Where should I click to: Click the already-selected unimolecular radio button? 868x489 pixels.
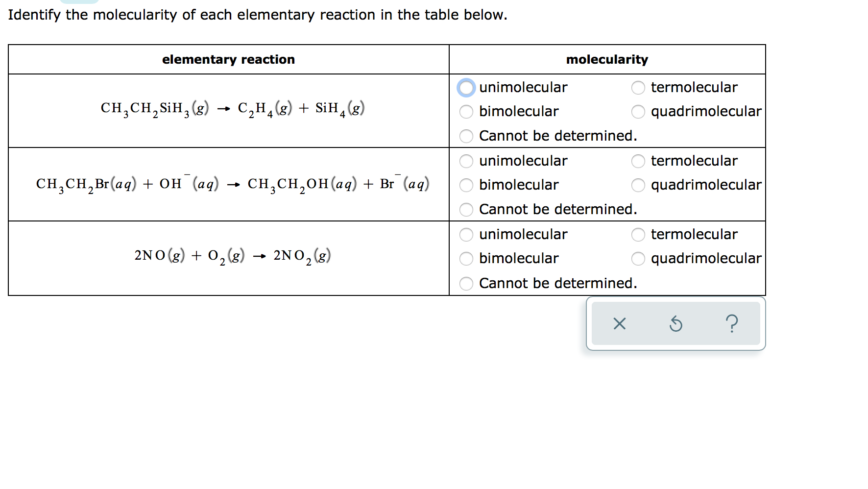(466, 87)
